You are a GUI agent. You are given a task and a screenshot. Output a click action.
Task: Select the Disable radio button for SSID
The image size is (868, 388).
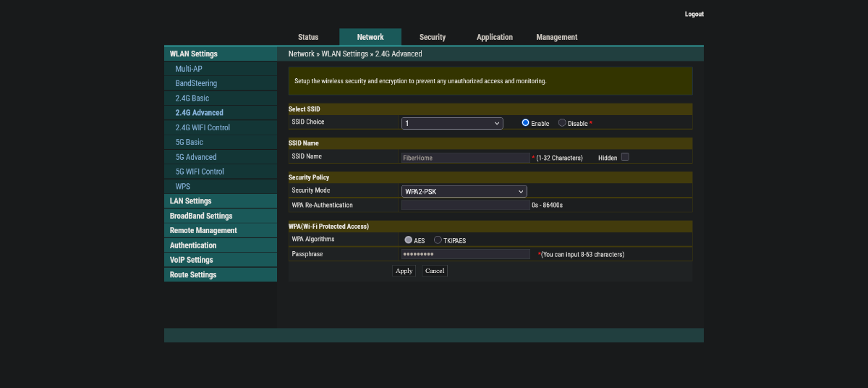point(562,123)
